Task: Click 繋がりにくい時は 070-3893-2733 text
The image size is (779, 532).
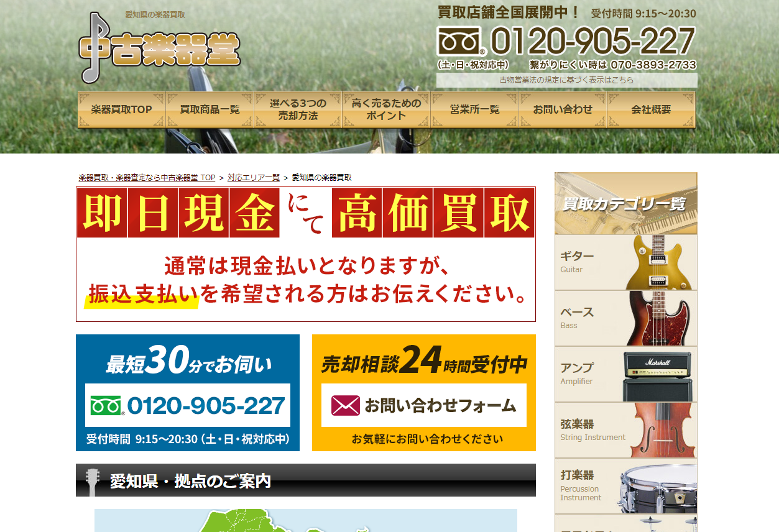Action: [x=613, y=65]
